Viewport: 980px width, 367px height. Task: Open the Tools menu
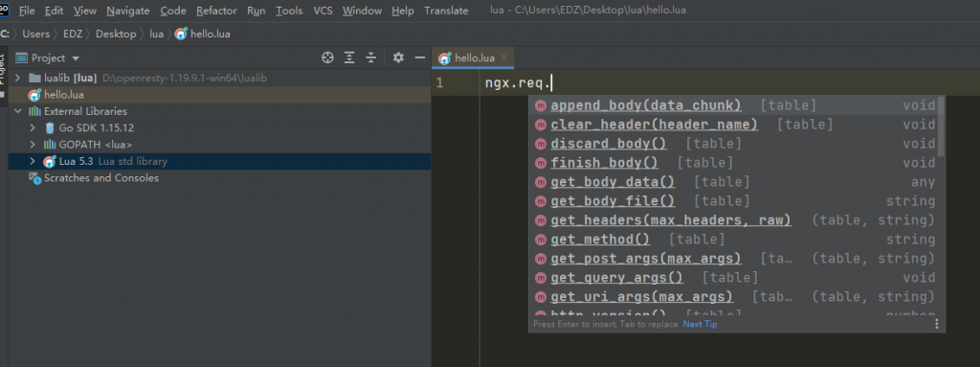point(289,11)
